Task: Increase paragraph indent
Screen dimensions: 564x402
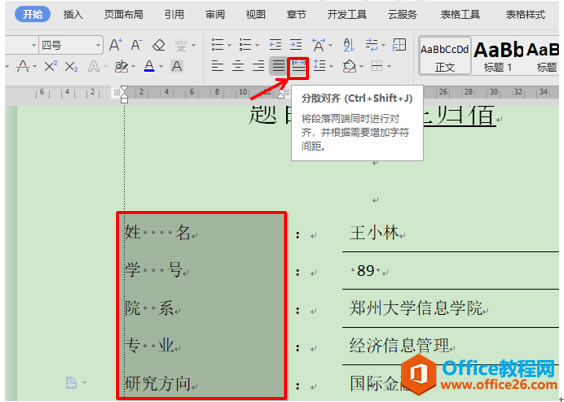Action: coord(296,45)
